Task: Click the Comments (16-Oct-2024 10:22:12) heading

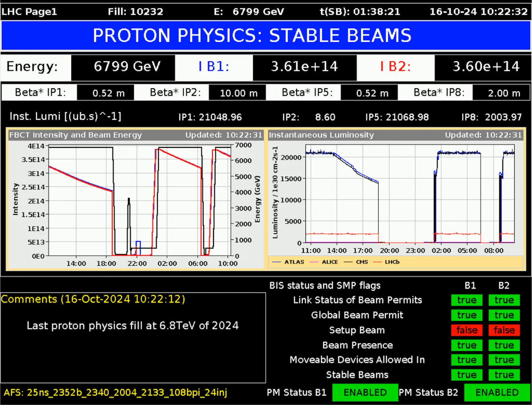Action: (x=93, y=299)
